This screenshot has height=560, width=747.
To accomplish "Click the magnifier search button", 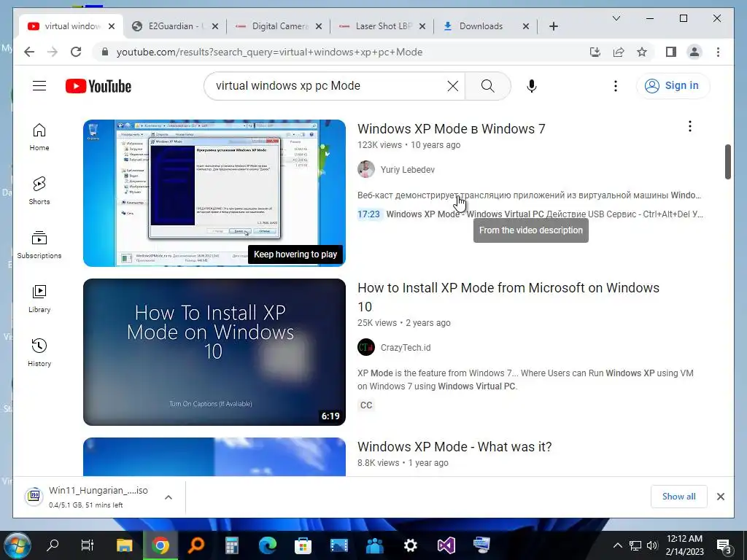I will click(x=487, y=86).
